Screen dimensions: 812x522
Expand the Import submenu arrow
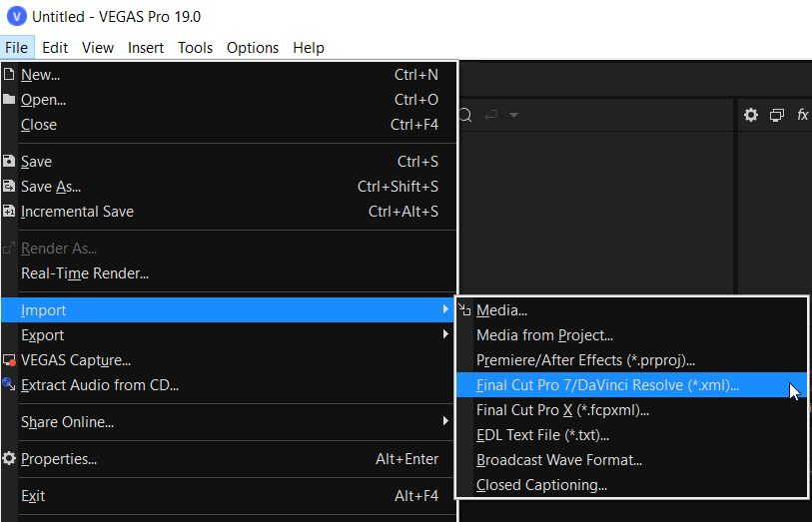[445, 309]
